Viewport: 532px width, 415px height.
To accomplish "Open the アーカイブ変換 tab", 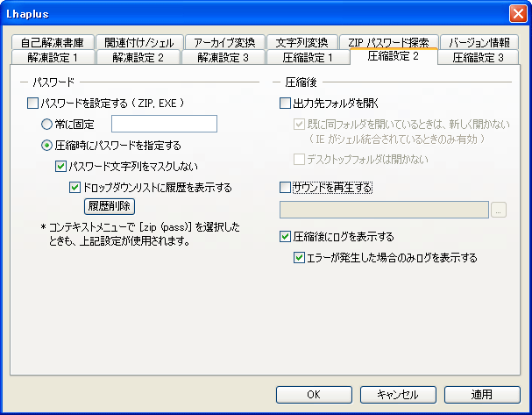I will click(x=224, y=42).
